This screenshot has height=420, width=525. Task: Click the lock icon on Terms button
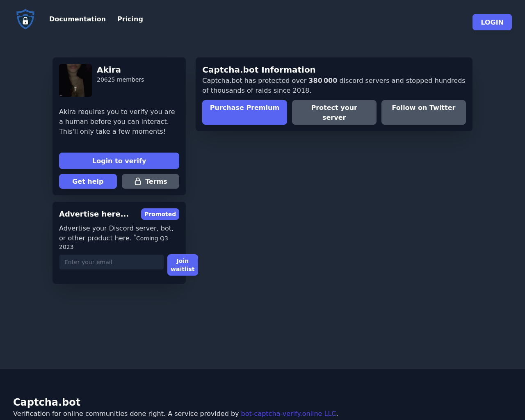tap(138, 181)
